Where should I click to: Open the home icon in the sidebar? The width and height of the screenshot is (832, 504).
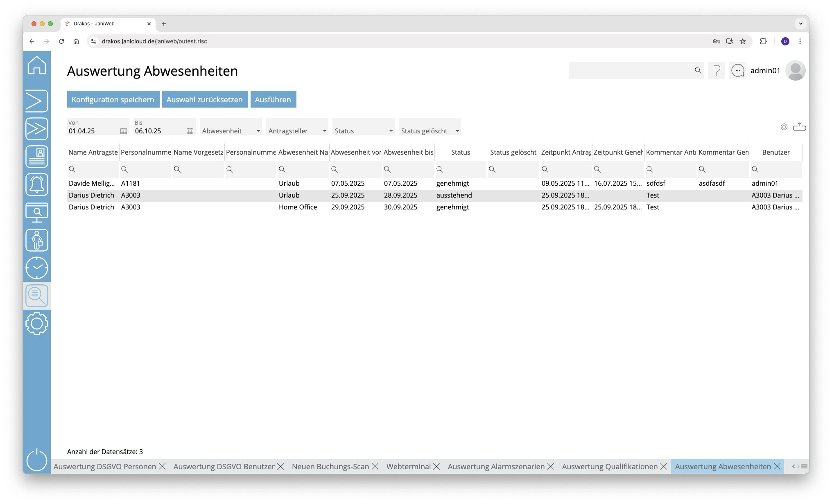coord(37,65)
